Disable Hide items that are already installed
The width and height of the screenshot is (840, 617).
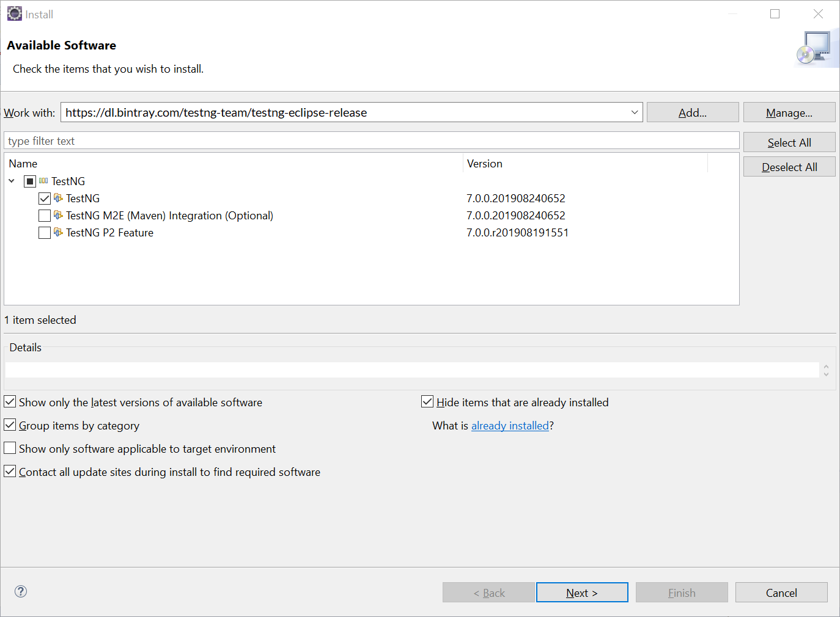[x=427, y=401]
